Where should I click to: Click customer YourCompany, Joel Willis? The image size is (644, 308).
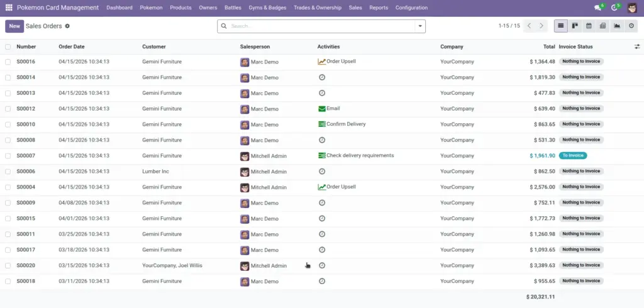click(172, 266)
